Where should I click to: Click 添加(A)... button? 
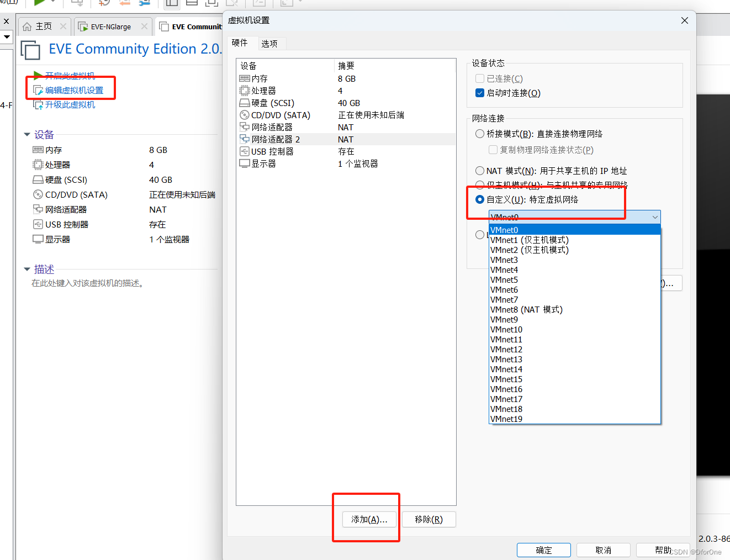click(x=369, y=519)
